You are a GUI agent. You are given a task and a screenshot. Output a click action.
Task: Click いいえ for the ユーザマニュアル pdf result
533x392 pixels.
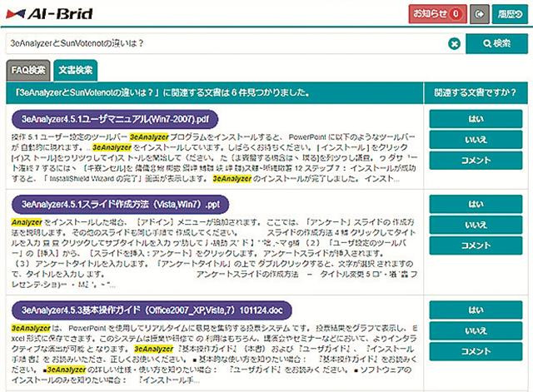[476, 140]
